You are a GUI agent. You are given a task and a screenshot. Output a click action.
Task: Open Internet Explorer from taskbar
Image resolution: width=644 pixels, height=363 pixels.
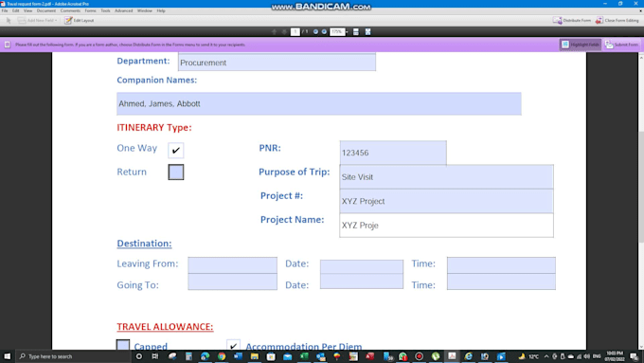tap(468, 356)
